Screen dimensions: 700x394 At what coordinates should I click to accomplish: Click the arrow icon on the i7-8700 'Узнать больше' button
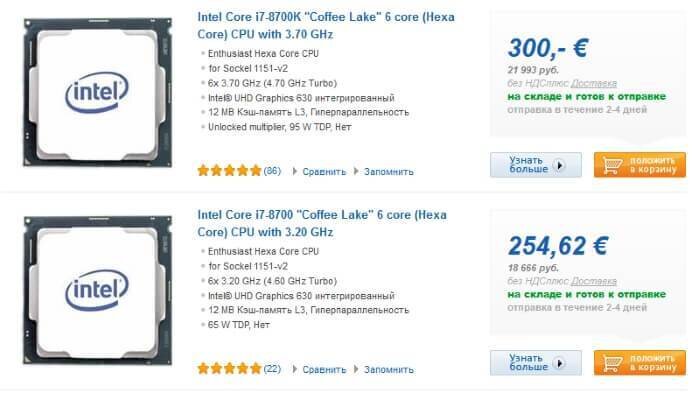(x=559, y=363)
